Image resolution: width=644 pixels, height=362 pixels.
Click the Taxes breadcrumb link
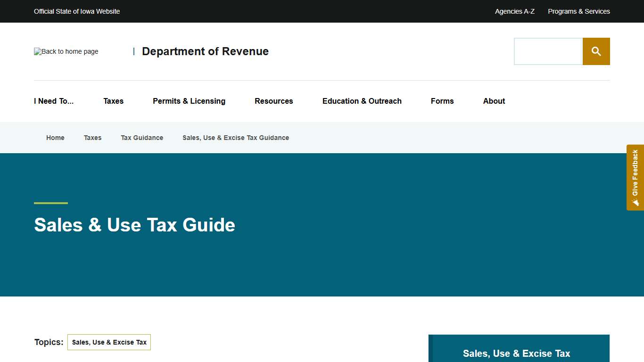(92, 138)
